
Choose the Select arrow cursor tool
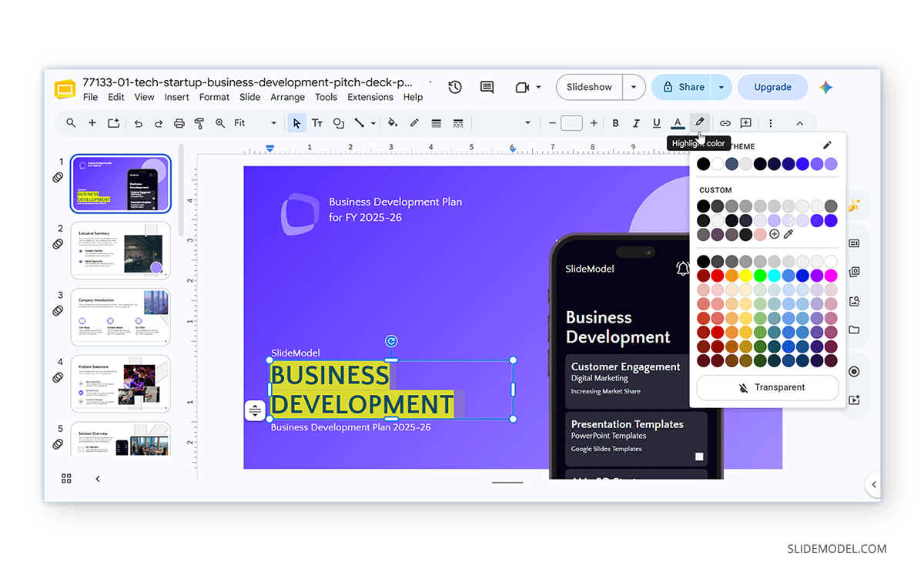[296, 123]
